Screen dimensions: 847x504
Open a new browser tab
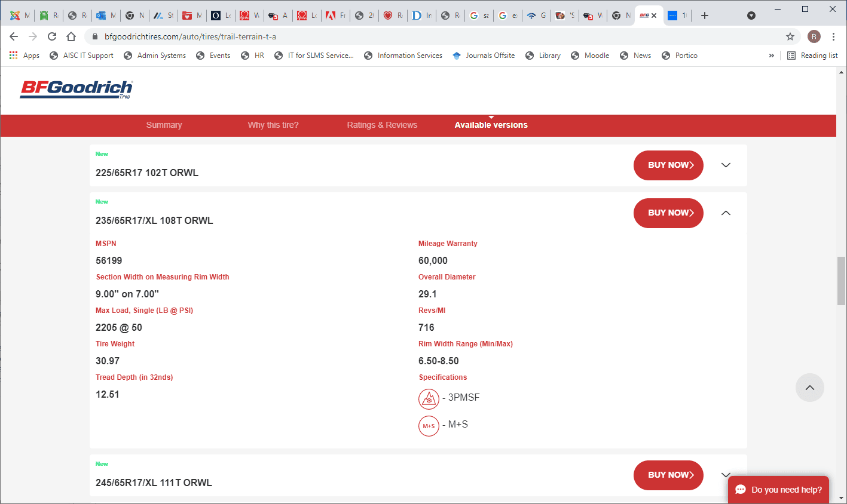click(x=705, y=16)
